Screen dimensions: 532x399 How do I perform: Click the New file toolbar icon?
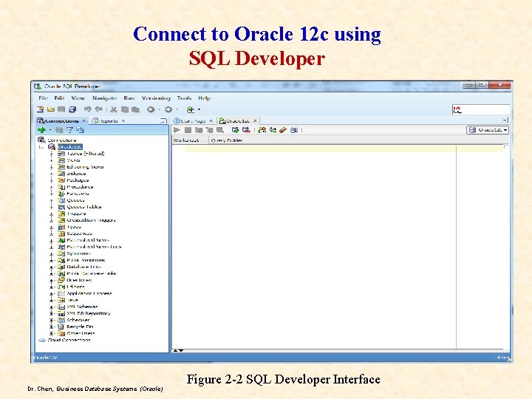pyautogui.click(x=41, y=109)
